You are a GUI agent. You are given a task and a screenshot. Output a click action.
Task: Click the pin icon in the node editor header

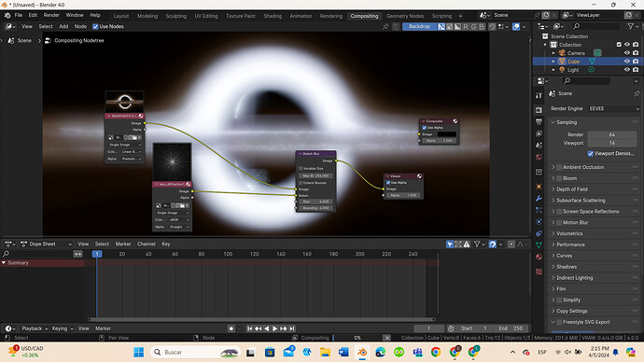pyautogui.click(x=385, y=27)
